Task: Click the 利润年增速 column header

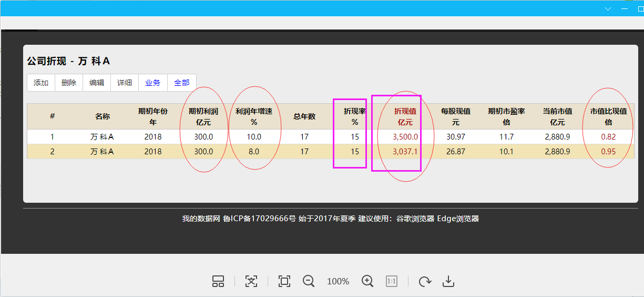Action: pyautogui.click(x=254, y=116)
